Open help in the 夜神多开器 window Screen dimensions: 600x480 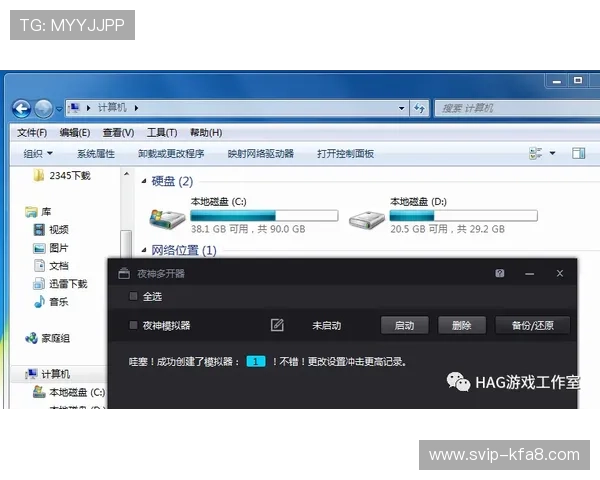[500, 273]
